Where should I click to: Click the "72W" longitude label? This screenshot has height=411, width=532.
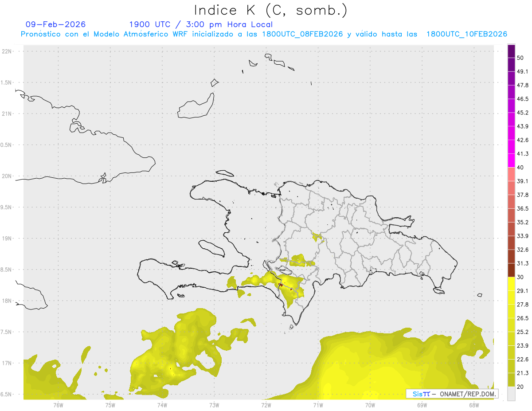pos(266,405)
